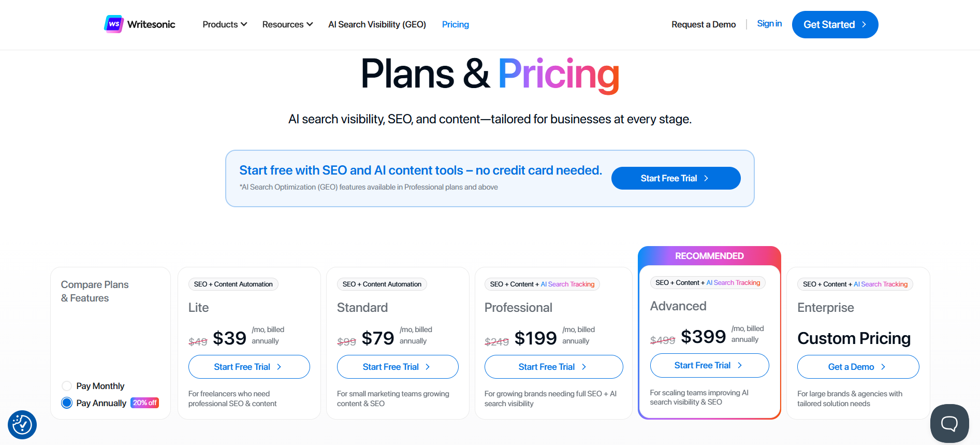Select the Pay Monthly radio option
Viewport: 980px width, 445px height.
(67, 386)
